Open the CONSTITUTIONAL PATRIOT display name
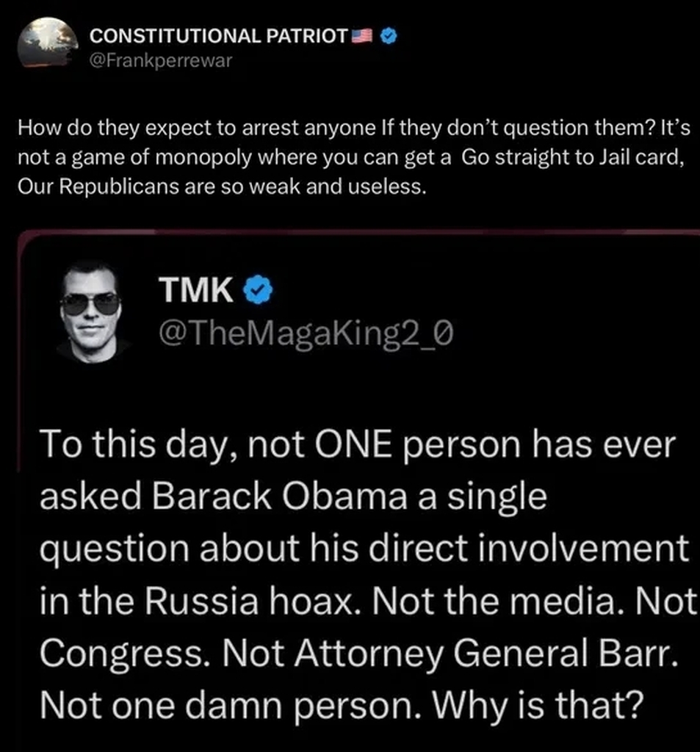This screenshot has width=700, height=752. click(217, 37)
